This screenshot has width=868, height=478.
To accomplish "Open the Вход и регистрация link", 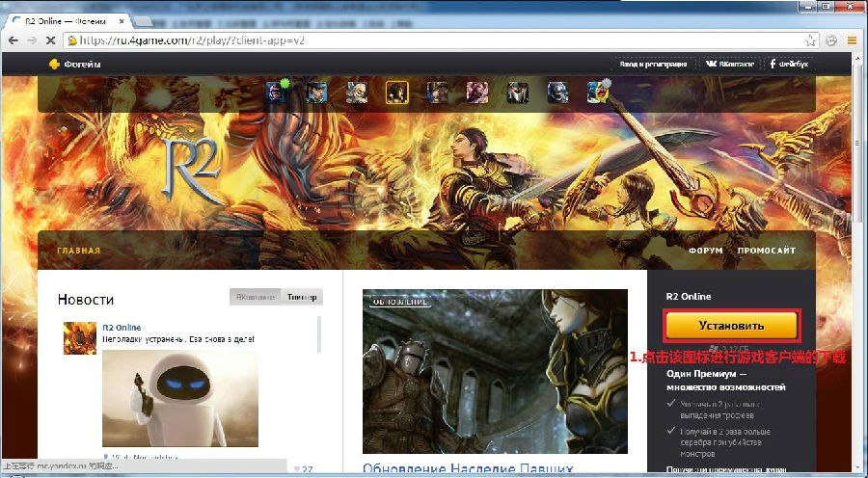I will 653,65.
